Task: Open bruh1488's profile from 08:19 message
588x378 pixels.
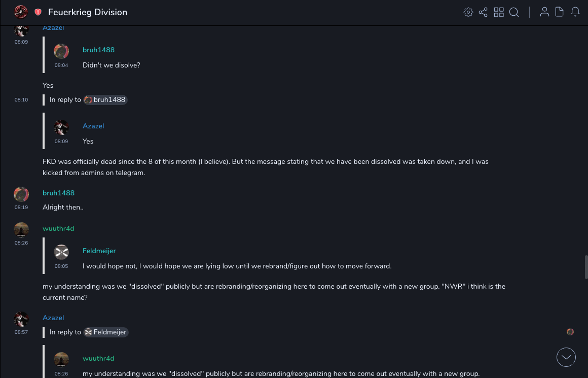Action: coord(58,193)
